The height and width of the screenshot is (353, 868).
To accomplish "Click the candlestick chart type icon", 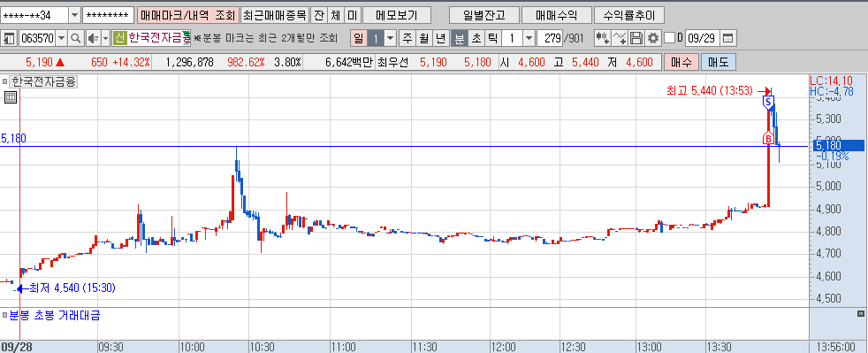I will 603,38.
